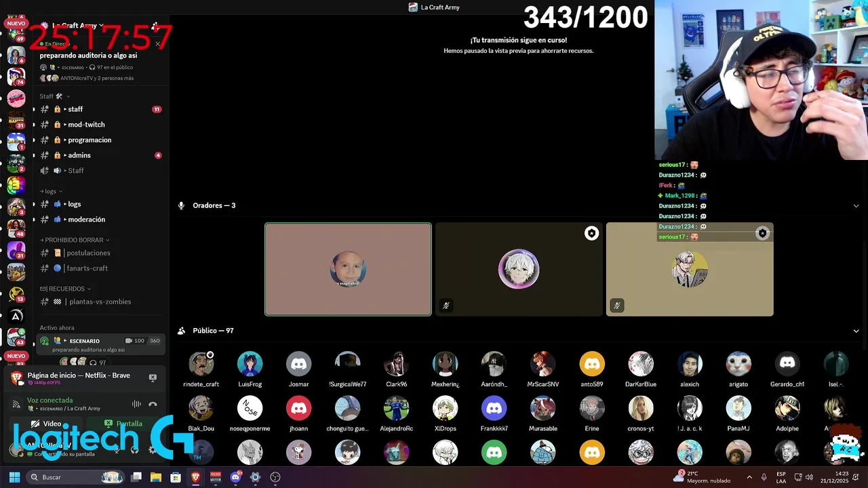Toggle the Vídeo camera button
868x488 pixels.
(47, 424)
